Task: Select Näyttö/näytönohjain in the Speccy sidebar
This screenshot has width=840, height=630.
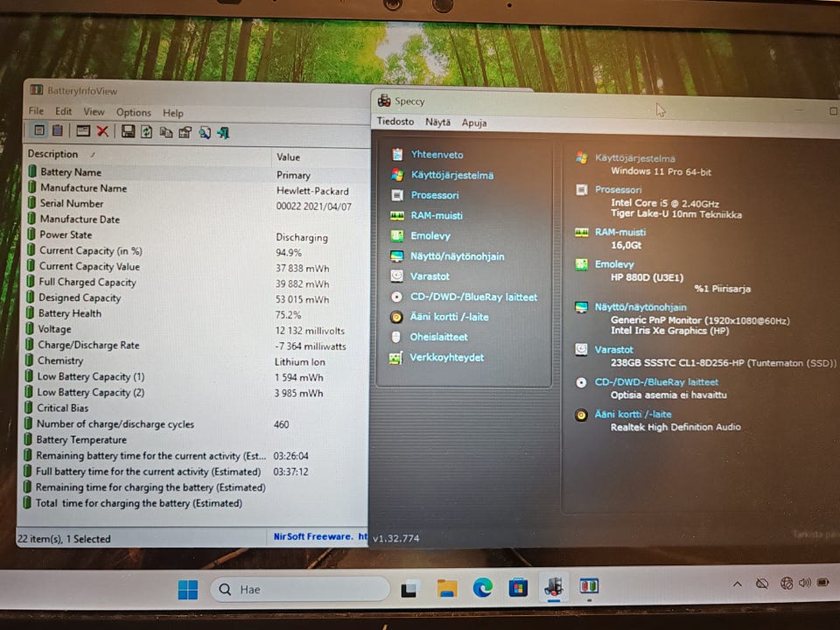Action: (457, 256)
